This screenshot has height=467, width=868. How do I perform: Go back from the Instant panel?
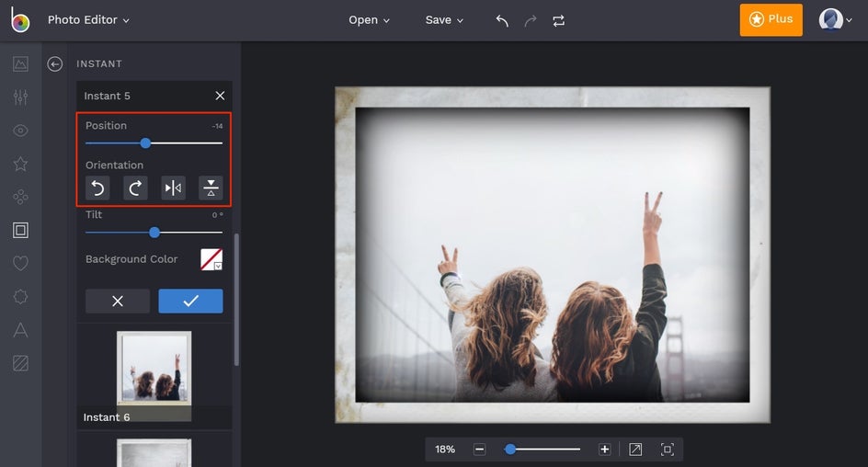55,64
